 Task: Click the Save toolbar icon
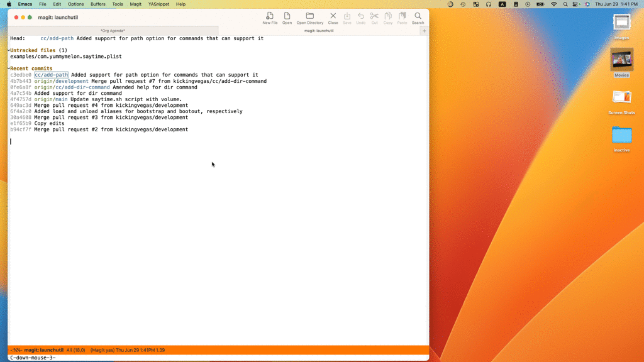[x=347, y=18]
